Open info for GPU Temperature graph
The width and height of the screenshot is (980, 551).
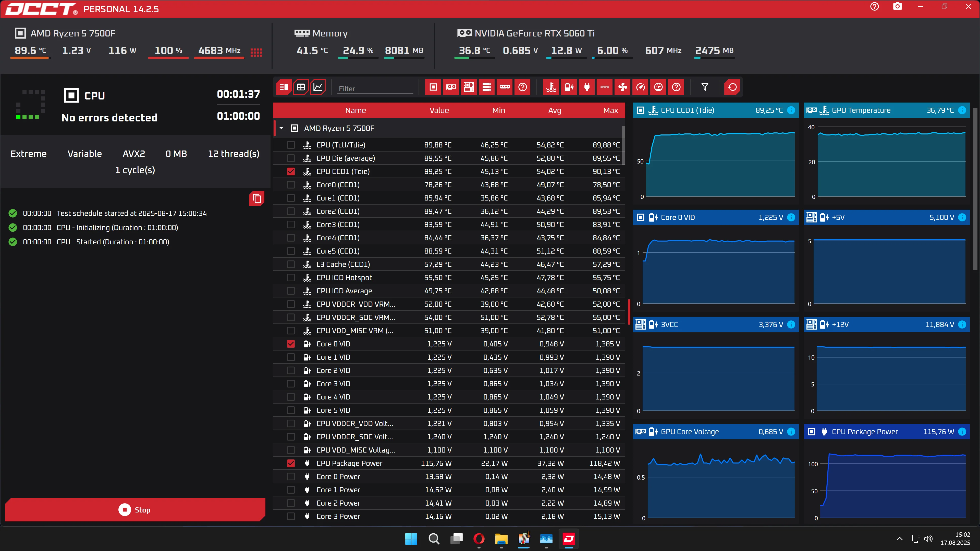[962, 110]
